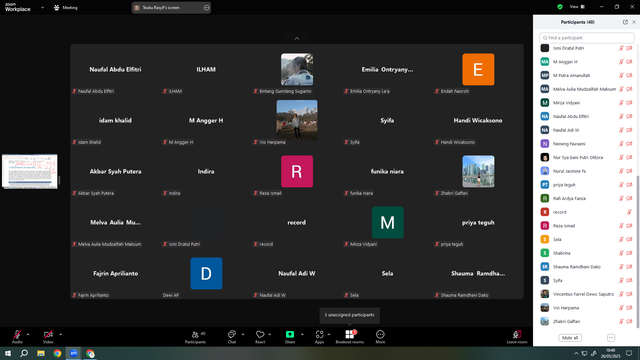Toggle video icon for Naufal Abdu Elfitri row
The width and height of the screenshot is (640, 360).
(629, 116)
